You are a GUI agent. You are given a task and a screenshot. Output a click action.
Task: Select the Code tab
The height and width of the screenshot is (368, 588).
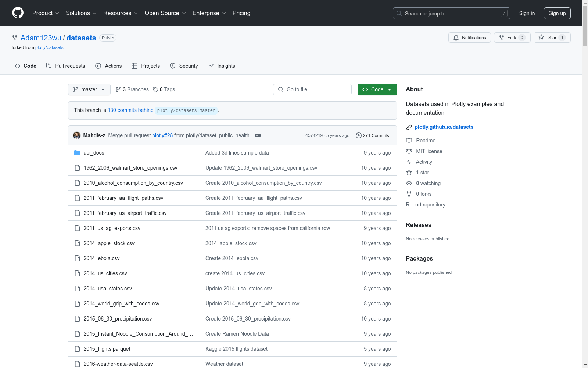pyautogui.click(x=26, y=66)
